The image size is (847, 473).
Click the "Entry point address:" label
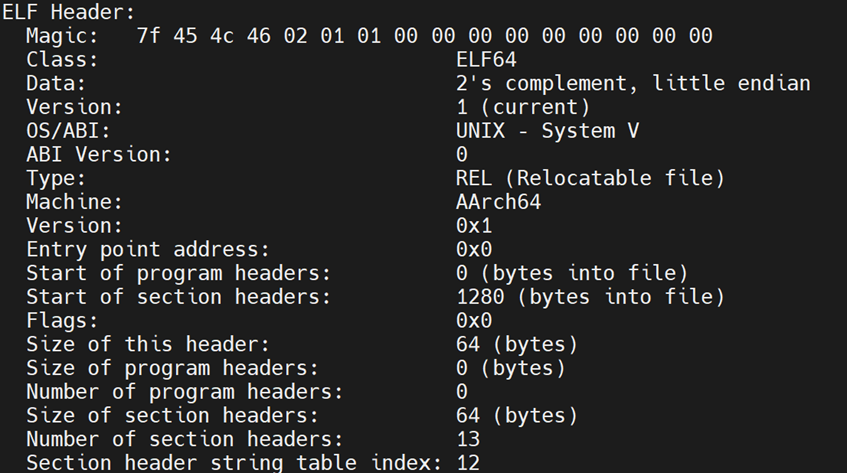(148, 250)
